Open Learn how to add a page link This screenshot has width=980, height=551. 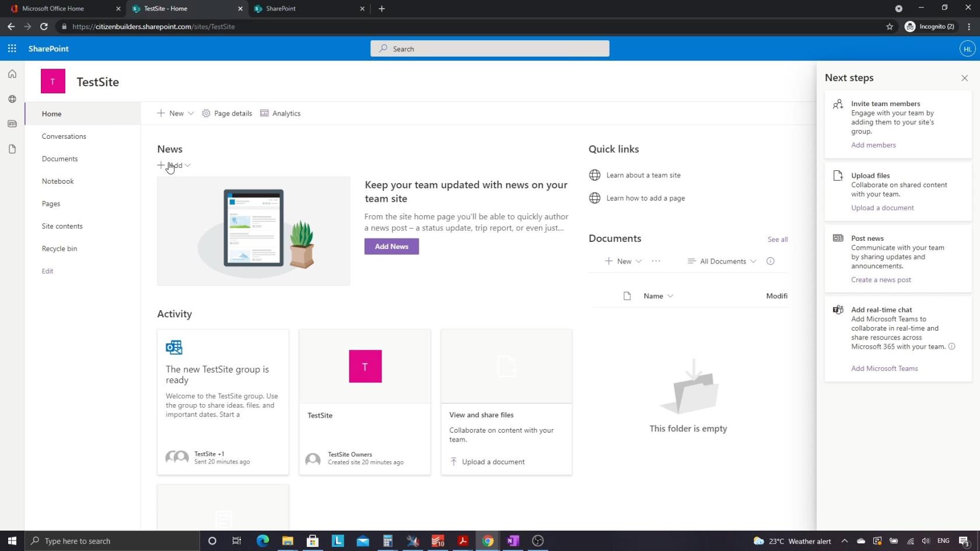[645, 198]
